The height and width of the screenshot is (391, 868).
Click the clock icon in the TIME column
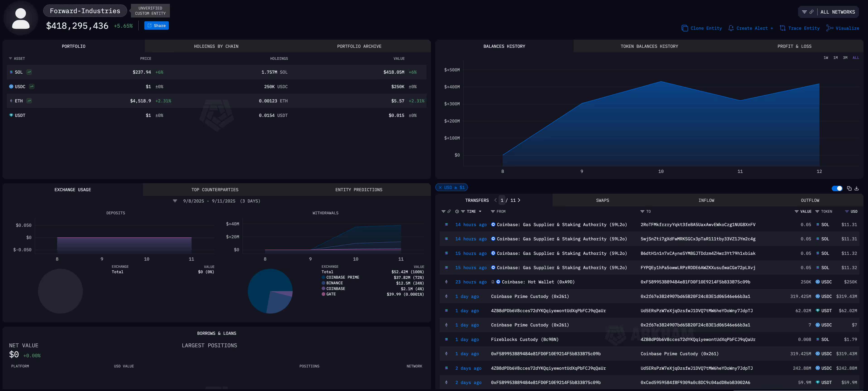(457, 211)
